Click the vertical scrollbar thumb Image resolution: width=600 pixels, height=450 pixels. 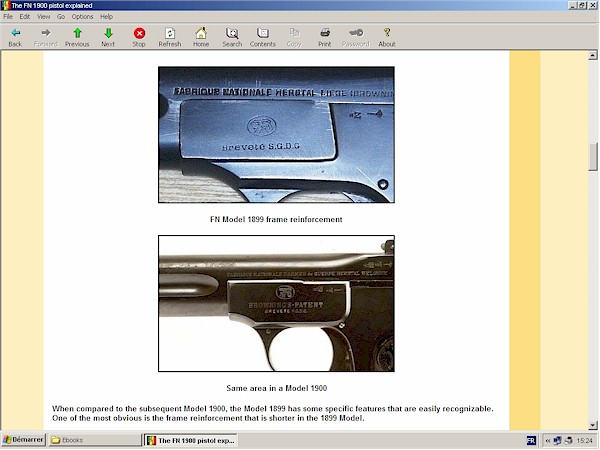point(593,157)
